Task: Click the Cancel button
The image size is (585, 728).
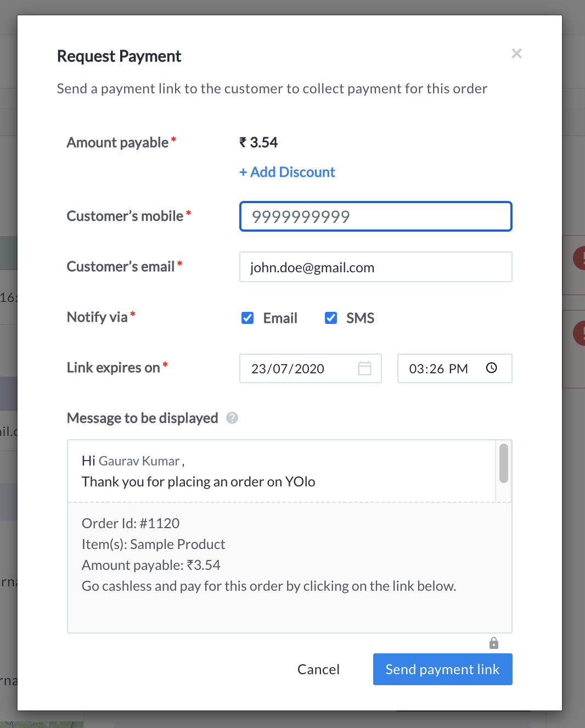Action: 318,669
